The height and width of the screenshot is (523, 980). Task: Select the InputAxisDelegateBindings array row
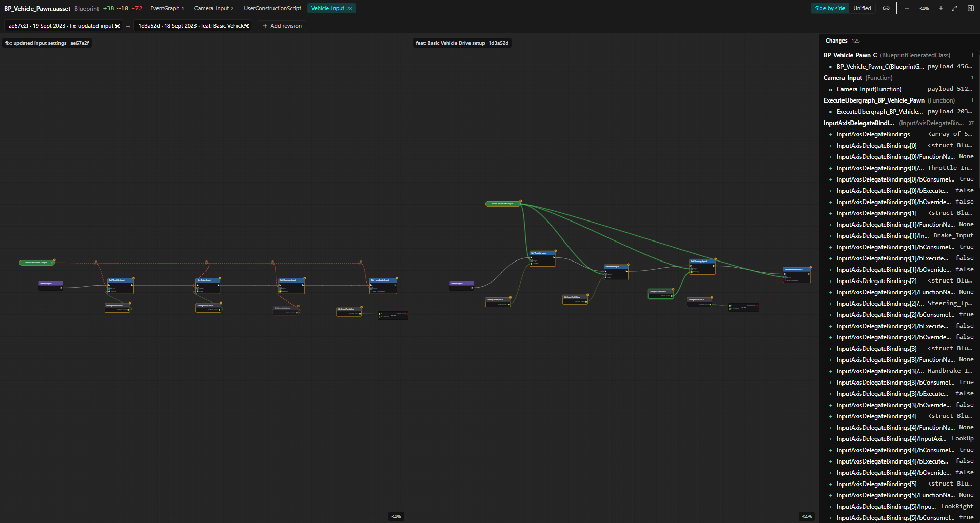pyautogui.click(x=898, y=134)
